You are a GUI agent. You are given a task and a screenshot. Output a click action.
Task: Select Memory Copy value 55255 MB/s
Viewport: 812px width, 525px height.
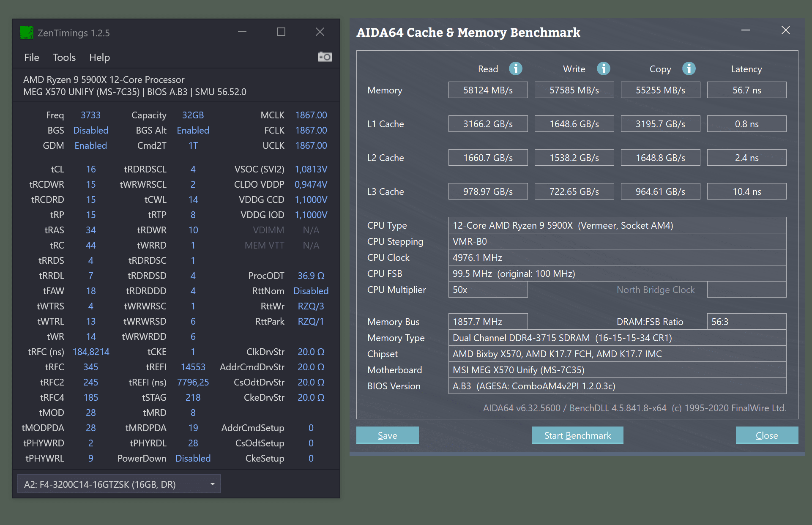[660, 90]
